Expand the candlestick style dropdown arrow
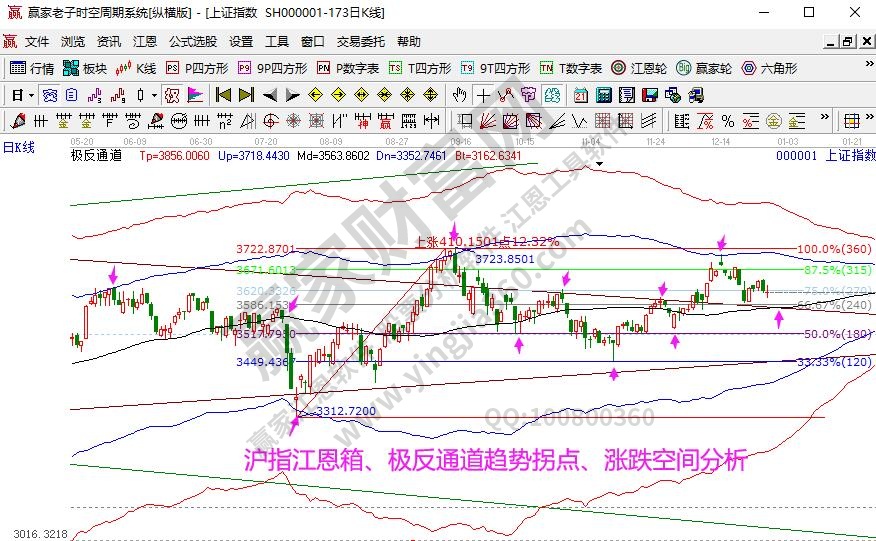Image resolution: width=876 pixels, height=541 pixels. point(153,95)
